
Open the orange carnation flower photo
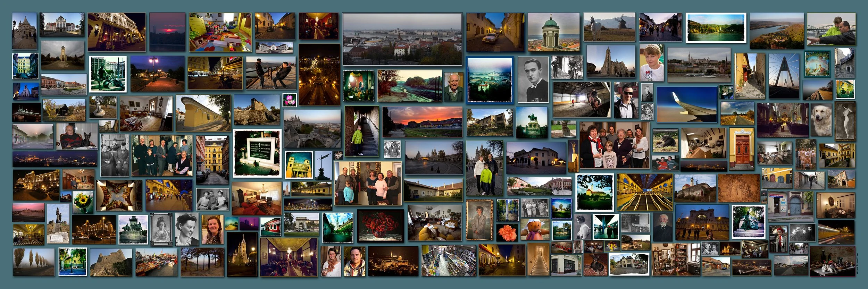507,232
